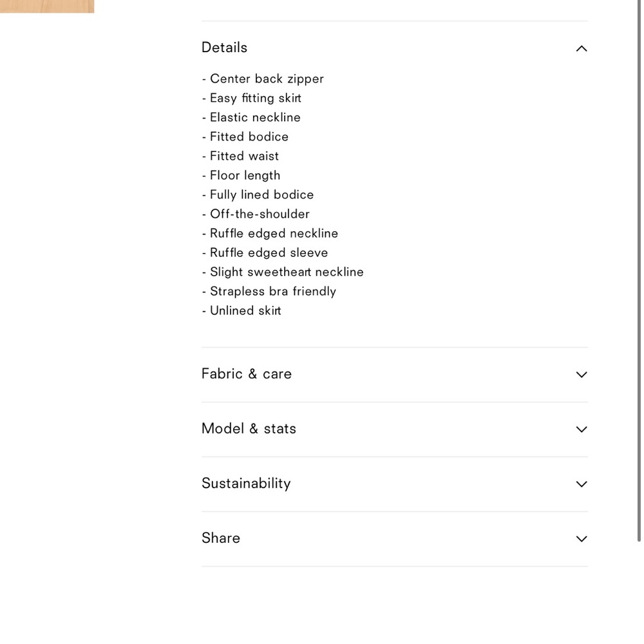Click the down arrow in the Sustainability row
This screenshot has height=644, width=644.
click(581, 484)
